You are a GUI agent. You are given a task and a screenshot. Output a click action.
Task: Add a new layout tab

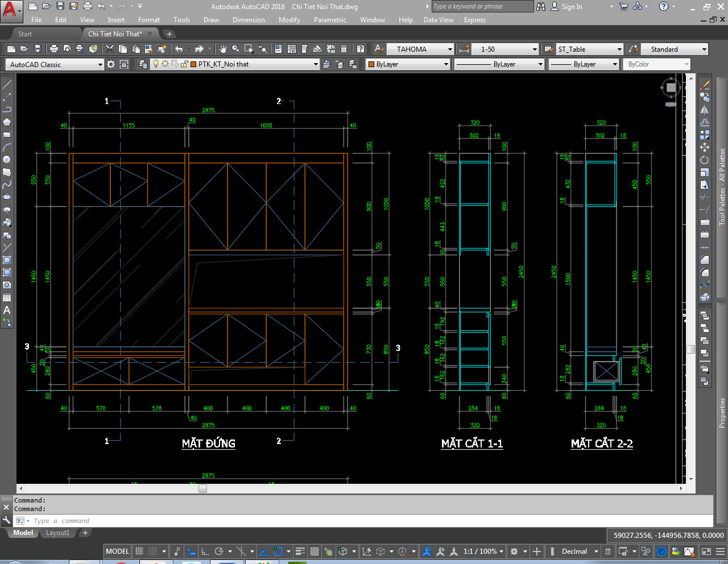click(85, 533)
